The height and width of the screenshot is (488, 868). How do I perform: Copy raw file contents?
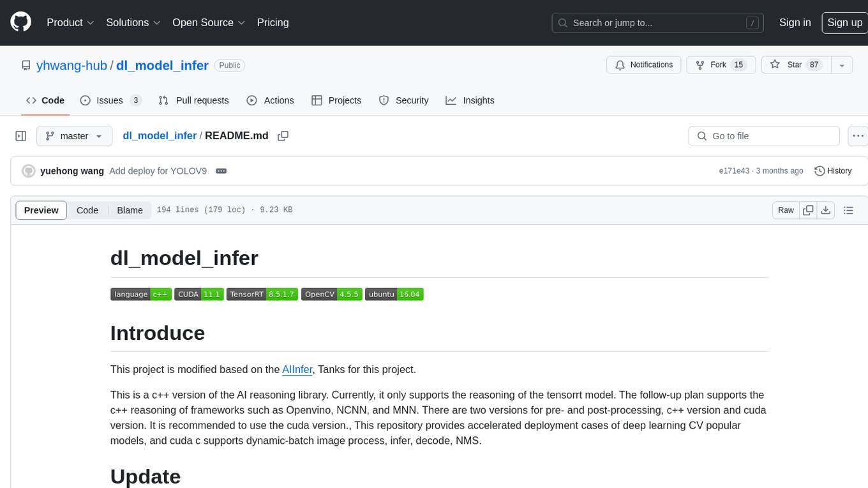(x=808, y=210)
